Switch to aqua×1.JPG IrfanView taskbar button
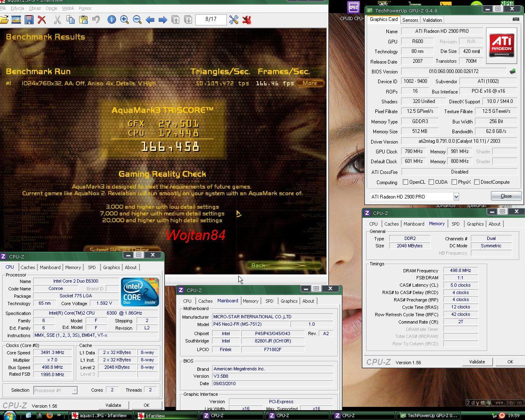The height and width of the screenshot is (420, 525). point(100,415)
